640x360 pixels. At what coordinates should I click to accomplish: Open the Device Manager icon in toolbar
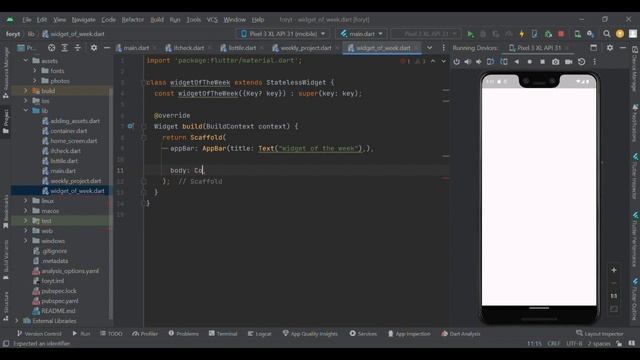pyautogui.click(x=577, y=34)
